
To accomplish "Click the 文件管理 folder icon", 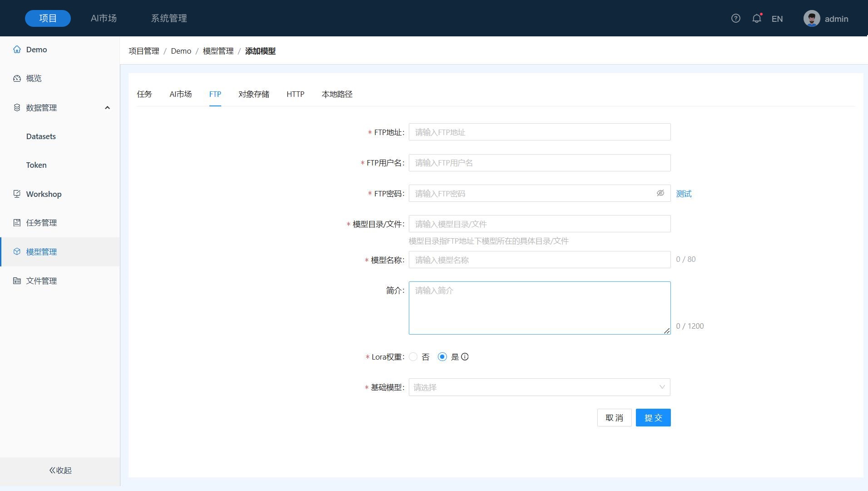I will click(17, 281).
